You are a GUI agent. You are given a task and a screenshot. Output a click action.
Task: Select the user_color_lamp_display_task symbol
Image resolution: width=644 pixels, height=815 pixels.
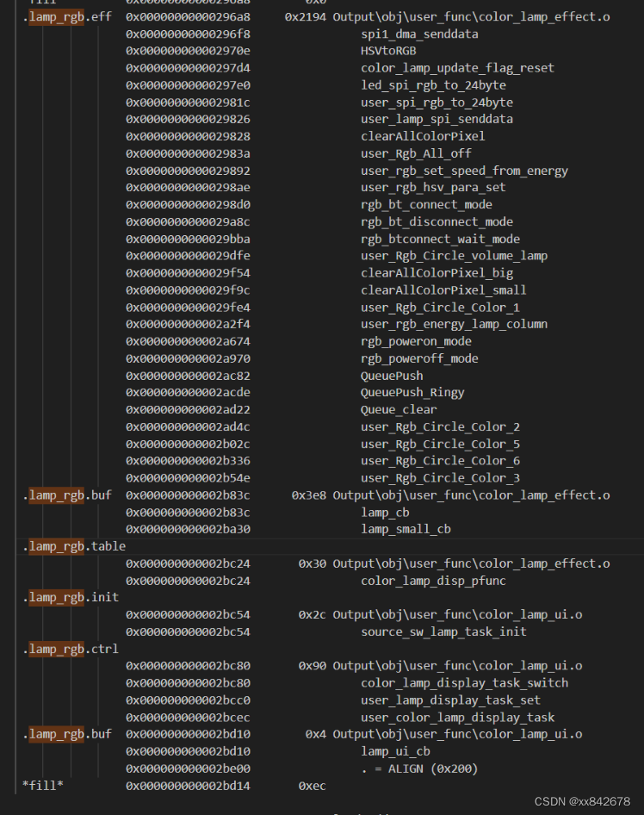click(457, 718)
